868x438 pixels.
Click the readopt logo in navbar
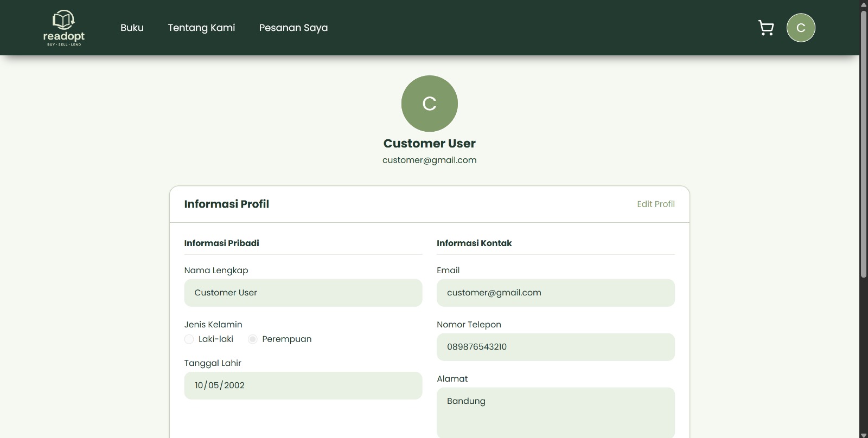(x=64, y=28)
